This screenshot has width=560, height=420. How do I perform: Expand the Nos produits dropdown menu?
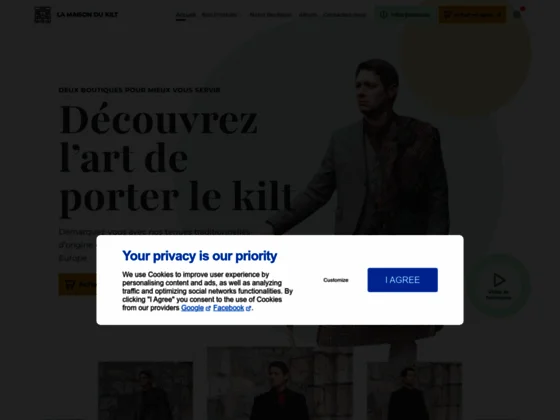pyautogui.click(x=221, y=15)
